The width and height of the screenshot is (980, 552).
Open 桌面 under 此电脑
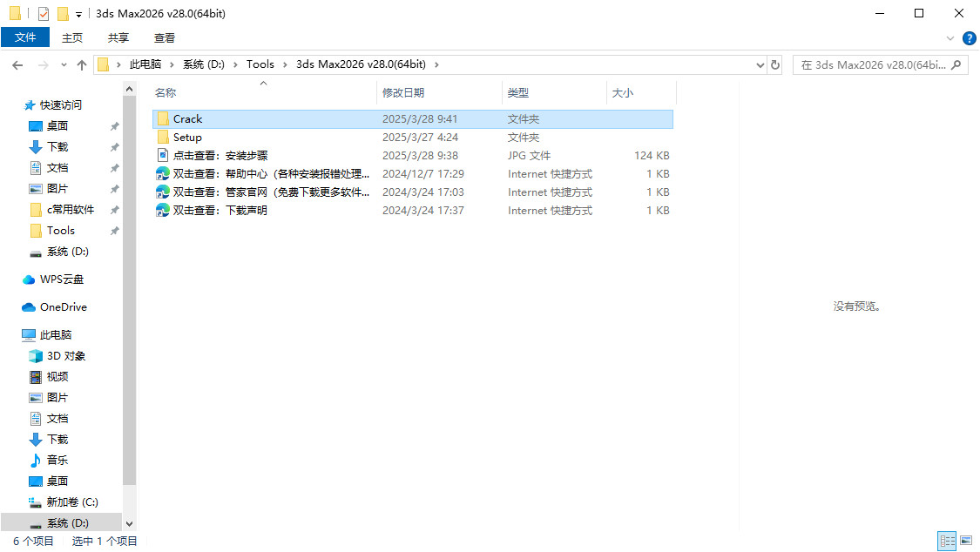point(57,481)
